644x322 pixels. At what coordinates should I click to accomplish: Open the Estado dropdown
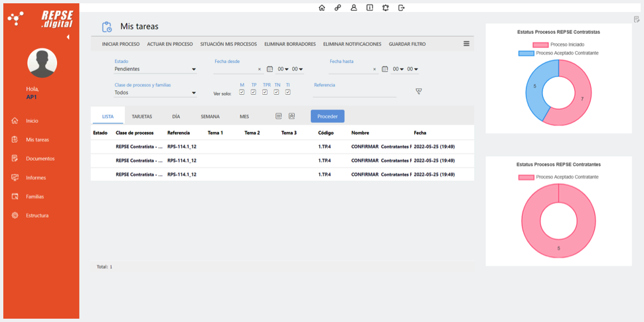tap(155, 69)
